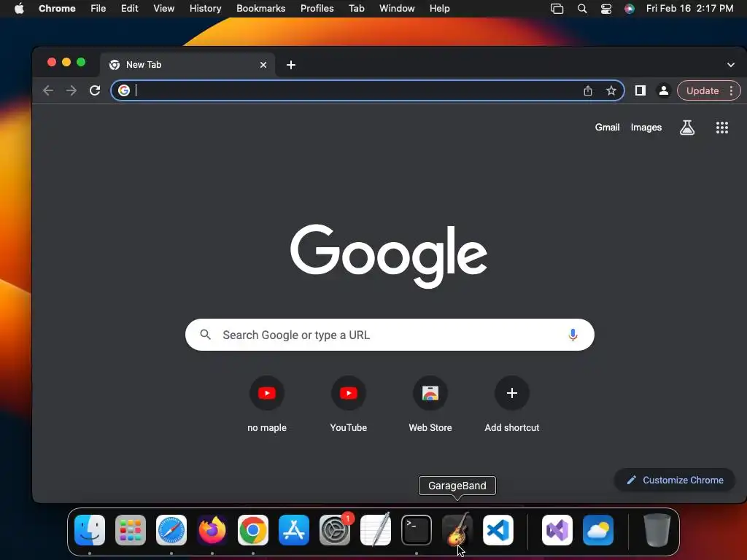Open the no maple shortcut
The image size is (747, 560).
pyautogui.click(x=267, y=404)
